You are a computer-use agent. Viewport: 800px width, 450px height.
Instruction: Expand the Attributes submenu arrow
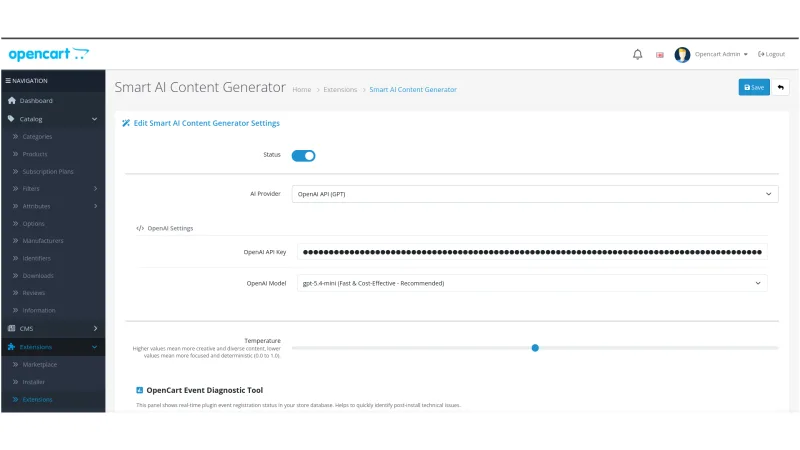coord(95,206)
